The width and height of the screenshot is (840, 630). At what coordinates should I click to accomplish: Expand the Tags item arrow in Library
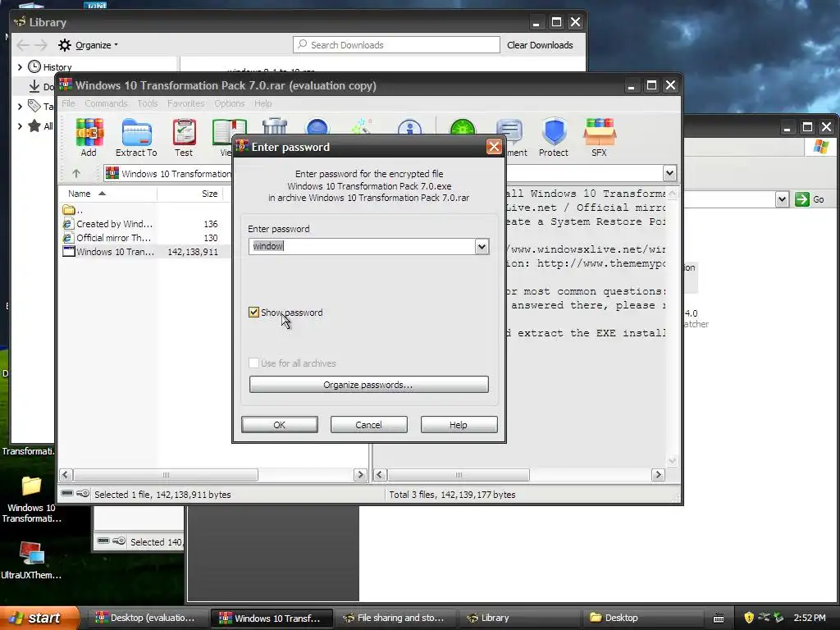point(20,107)
